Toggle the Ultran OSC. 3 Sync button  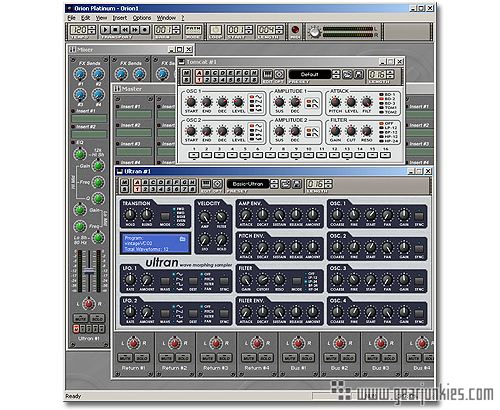coord(419,281)
